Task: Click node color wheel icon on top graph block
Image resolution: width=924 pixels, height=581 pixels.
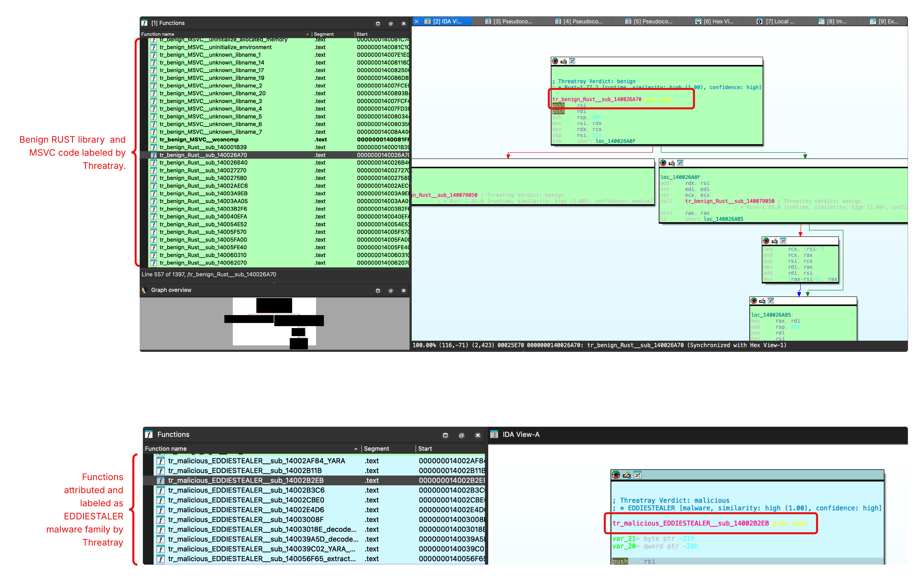Action: 555,61
